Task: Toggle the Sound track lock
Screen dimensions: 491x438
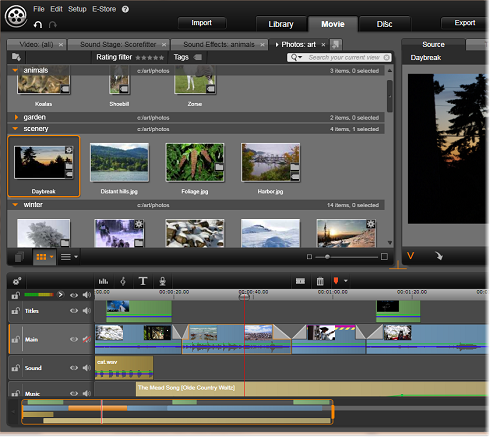Action: (x=15, y=368)
